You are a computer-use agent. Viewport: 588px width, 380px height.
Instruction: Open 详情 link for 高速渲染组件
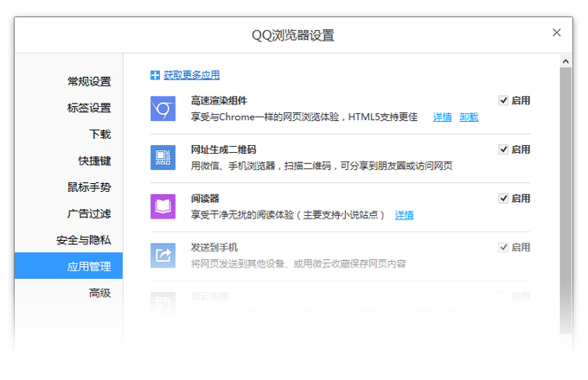coord(443,117)
